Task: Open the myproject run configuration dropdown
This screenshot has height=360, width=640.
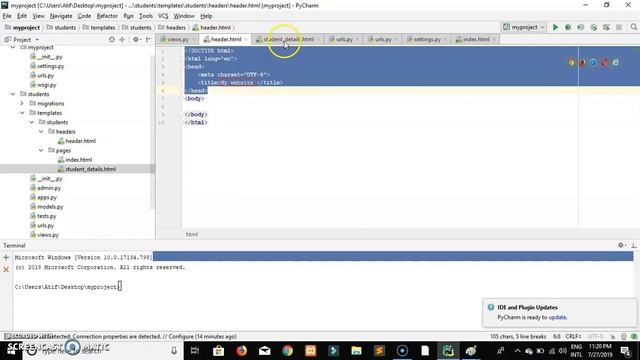Action: [524, 27]
